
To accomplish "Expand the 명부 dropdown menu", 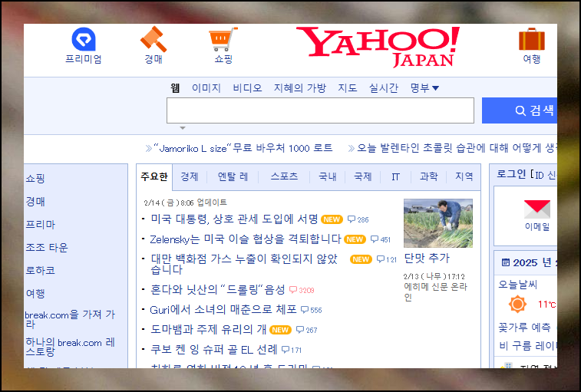I will coord(424,87).
